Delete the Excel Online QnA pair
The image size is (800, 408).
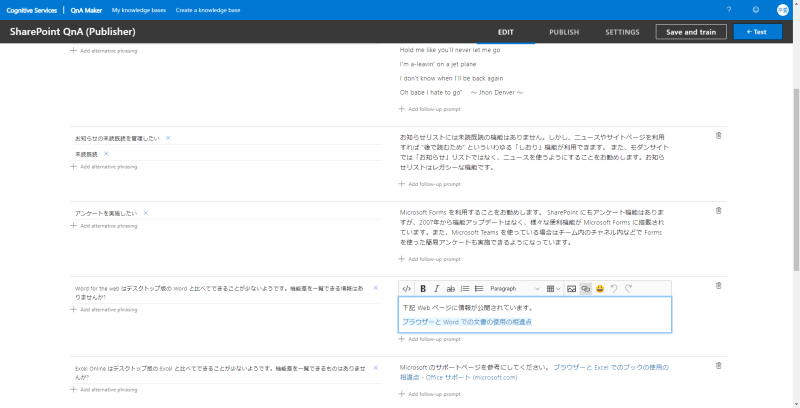718,366
